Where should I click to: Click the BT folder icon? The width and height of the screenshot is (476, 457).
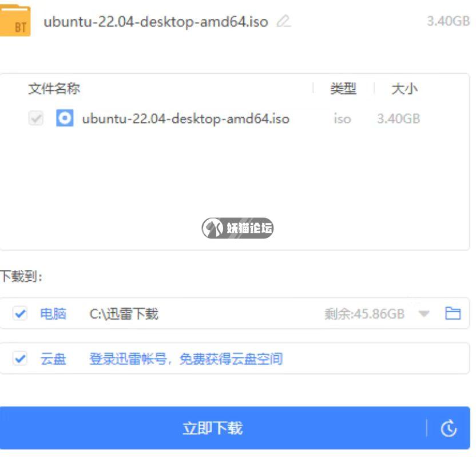coord(15,21)
